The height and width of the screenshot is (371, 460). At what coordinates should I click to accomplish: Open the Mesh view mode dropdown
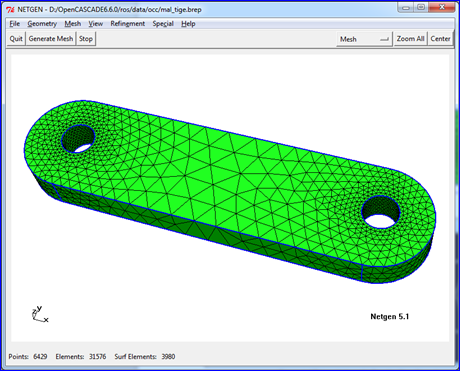coord(364,39)
